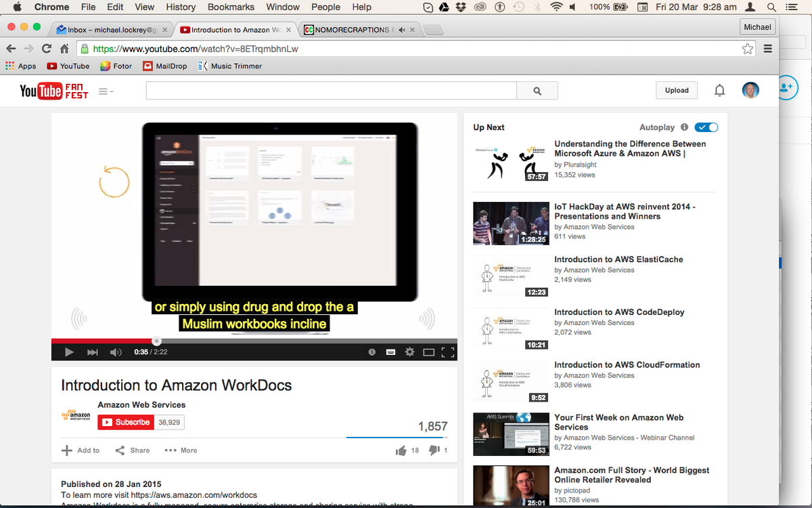Seek on the video progress bar
Viewport: 812px width, 508px height.
254,341
